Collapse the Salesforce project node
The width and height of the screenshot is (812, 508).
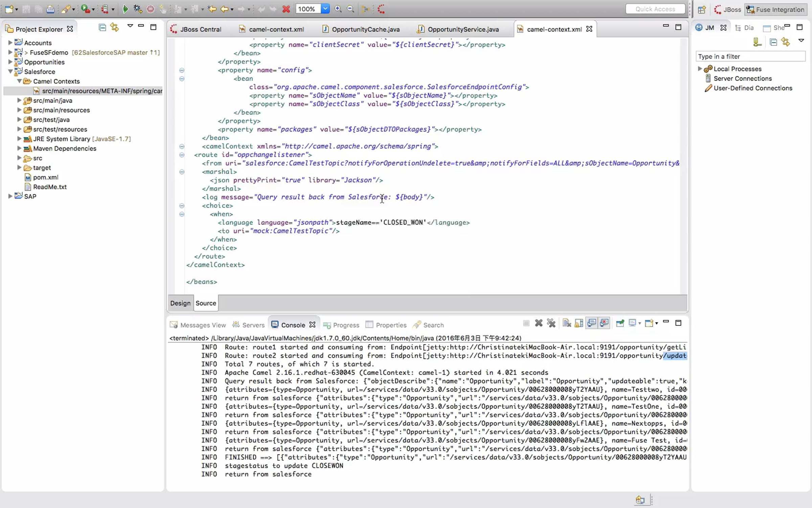(x=10, y=71)
